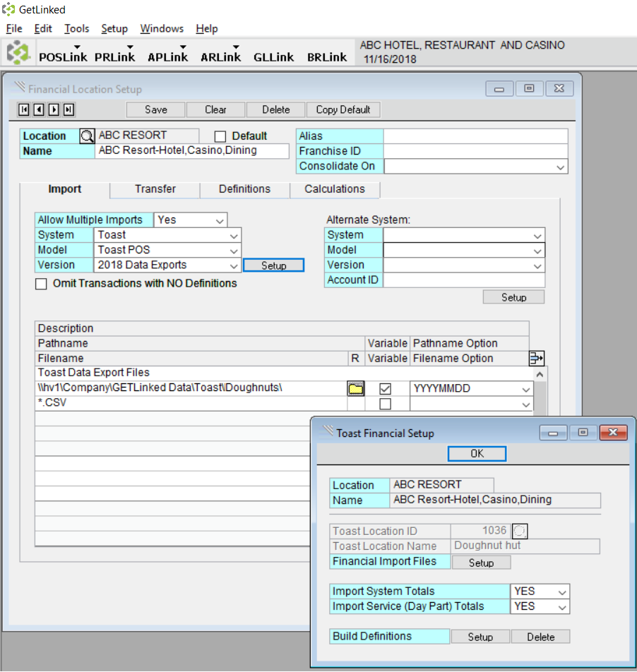Screen dimensions: 637x672
Task: Open the Help menu
Action: tap(207, 29)
